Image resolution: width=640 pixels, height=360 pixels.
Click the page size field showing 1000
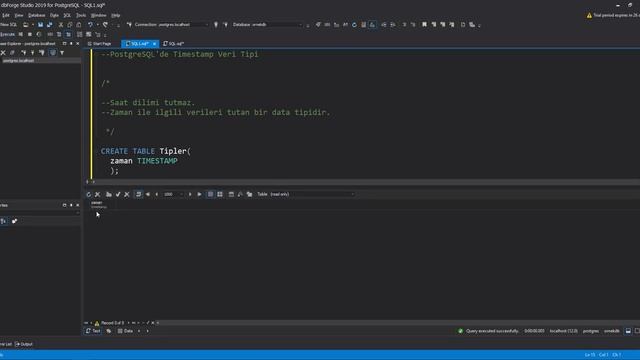click(173, 195)
